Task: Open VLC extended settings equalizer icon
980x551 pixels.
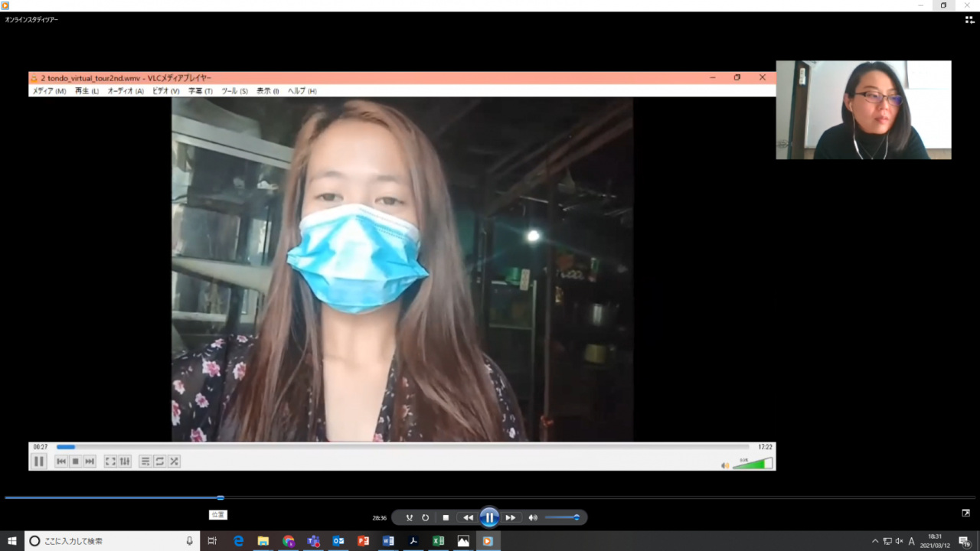Action: (125, 461)
